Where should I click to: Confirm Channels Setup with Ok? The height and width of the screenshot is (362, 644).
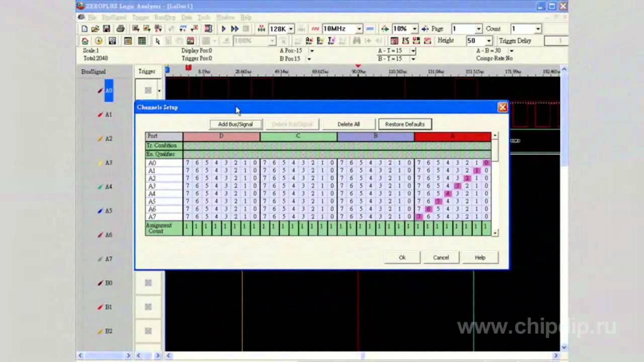pos(402,257)
